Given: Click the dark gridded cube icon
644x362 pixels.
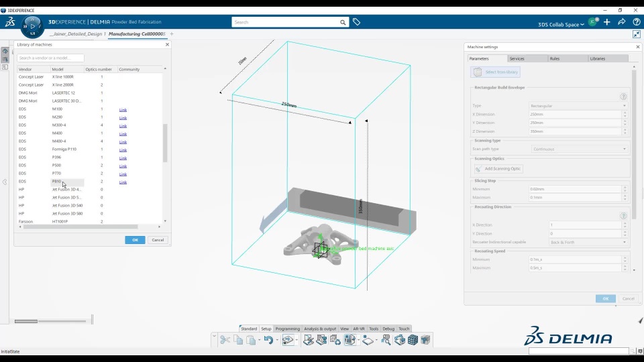Looking at the screenshot, I should click(x=413, y=340).
